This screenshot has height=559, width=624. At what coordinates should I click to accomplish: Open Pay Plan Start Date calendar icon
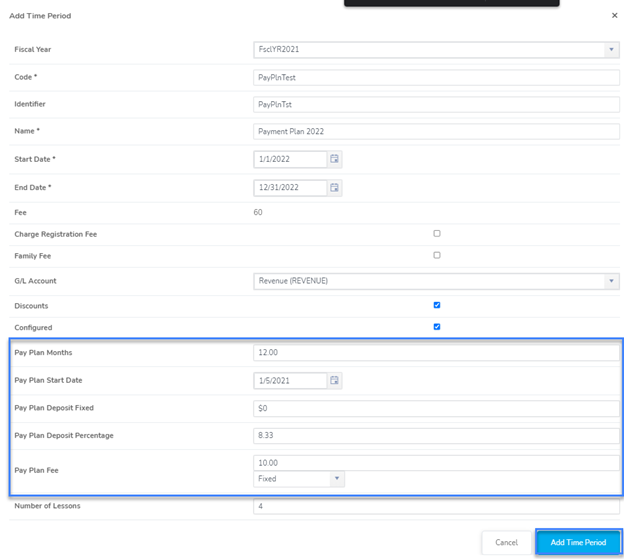(x=334, y=380)
